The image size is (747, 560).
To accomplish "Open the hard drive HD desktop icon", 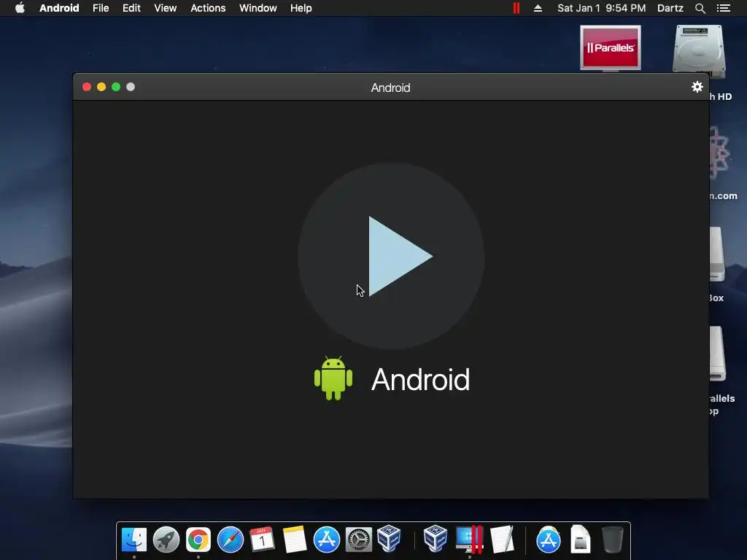I will click(x=699, y=52).
